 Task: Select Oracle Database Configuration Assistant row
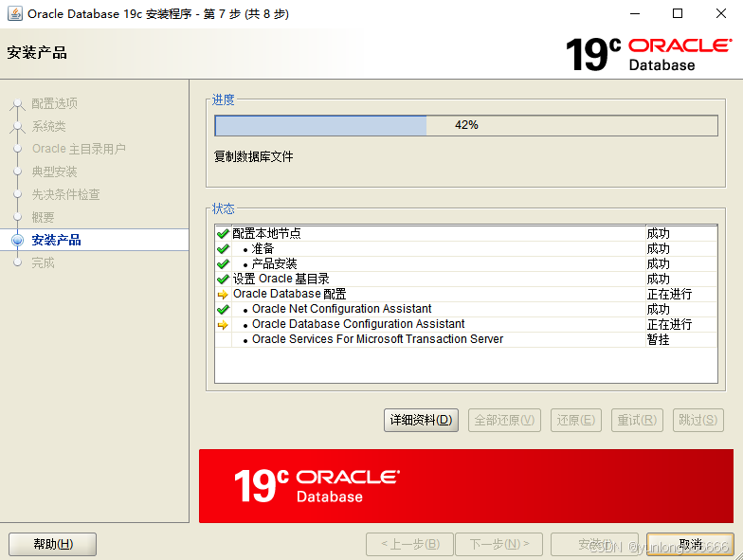pyautogui.click(x=466, y=324)
